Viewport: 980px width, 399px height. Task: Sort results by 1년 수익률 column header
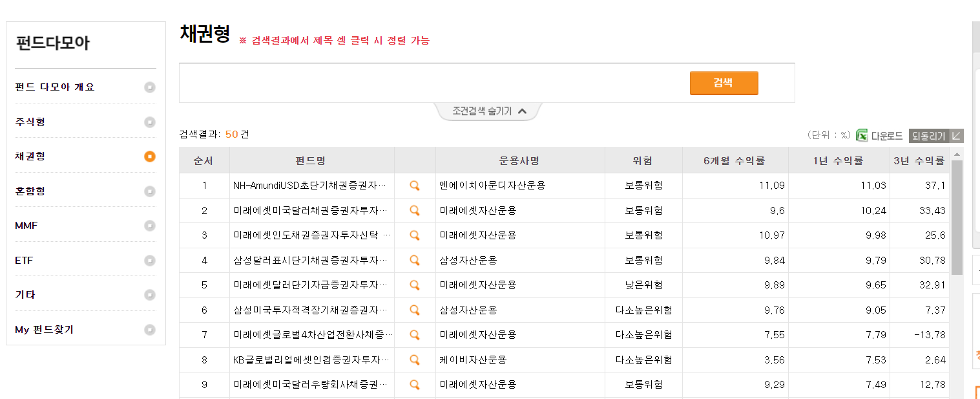click(839, 159)
